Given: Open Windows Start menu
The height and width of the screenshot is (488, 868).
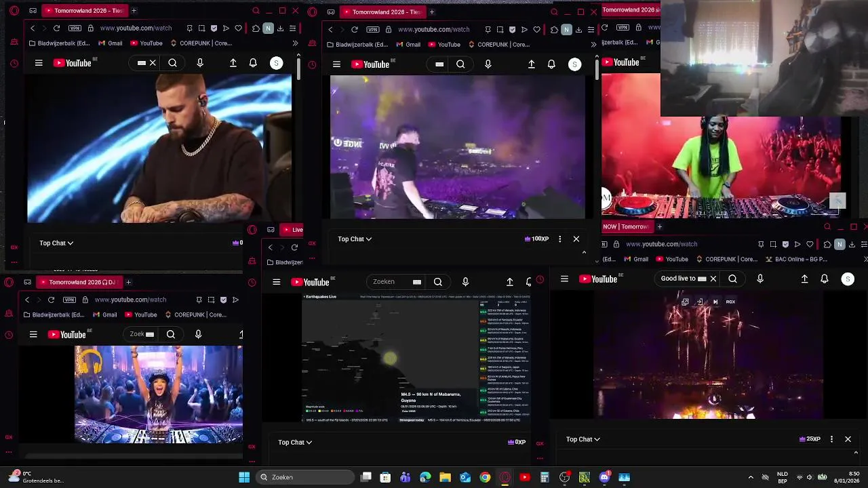Looking at the screenshot, I should (244, 477).
